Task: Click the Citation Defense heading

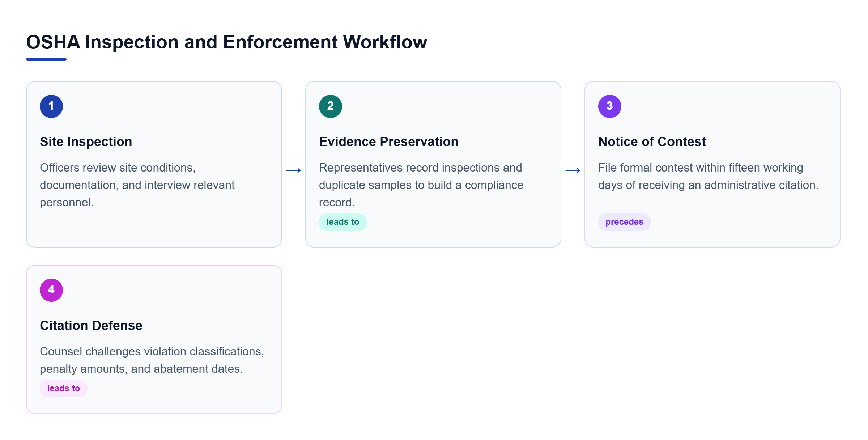Action: (91, 325)
